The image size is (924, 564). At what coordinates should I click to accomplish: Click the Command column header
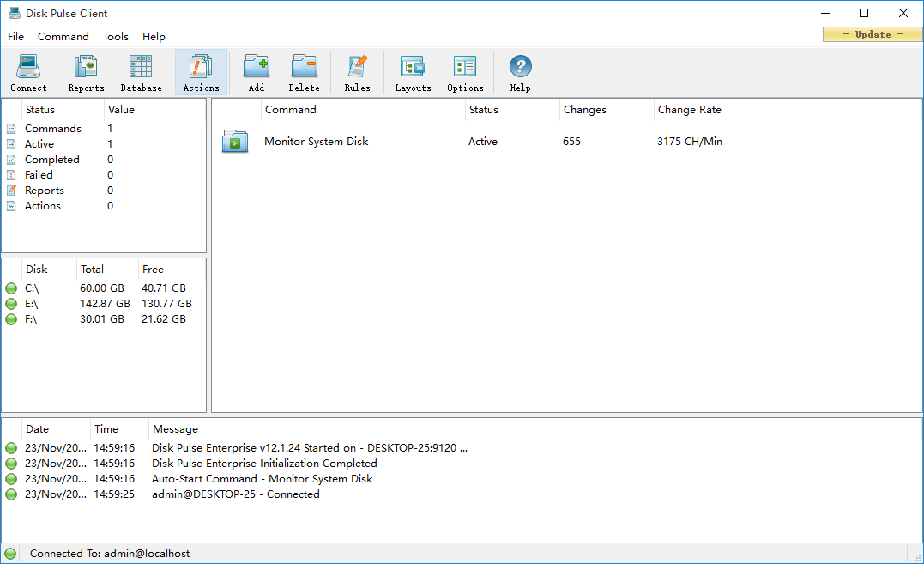[362, 110]
